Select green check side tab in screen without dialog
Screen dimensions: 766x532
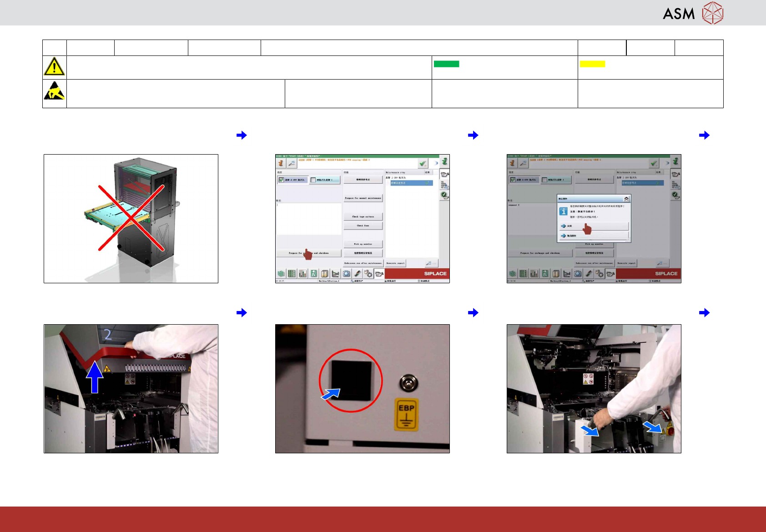(x=445, y=195)
